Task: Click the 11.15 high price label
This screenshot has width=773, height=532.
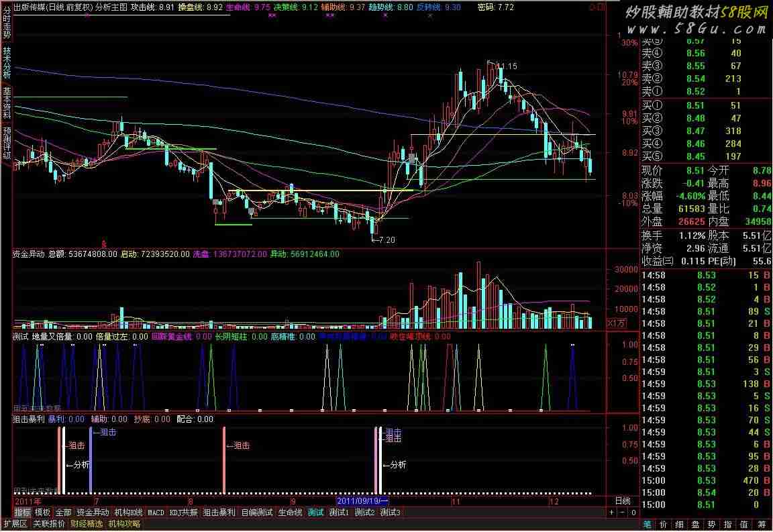Action: [507, 66]
